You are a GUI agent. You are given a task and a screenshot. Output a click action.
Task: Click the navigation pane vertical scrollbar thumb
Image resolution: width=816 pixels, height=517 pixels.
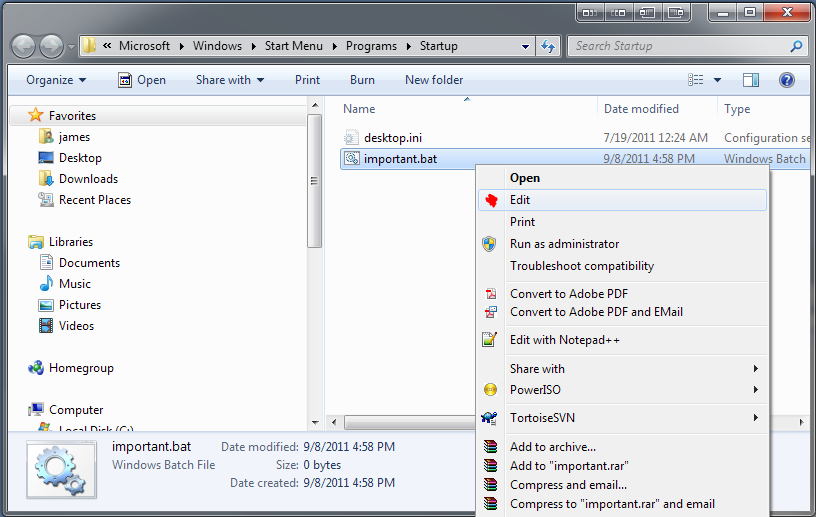point(314,181)
